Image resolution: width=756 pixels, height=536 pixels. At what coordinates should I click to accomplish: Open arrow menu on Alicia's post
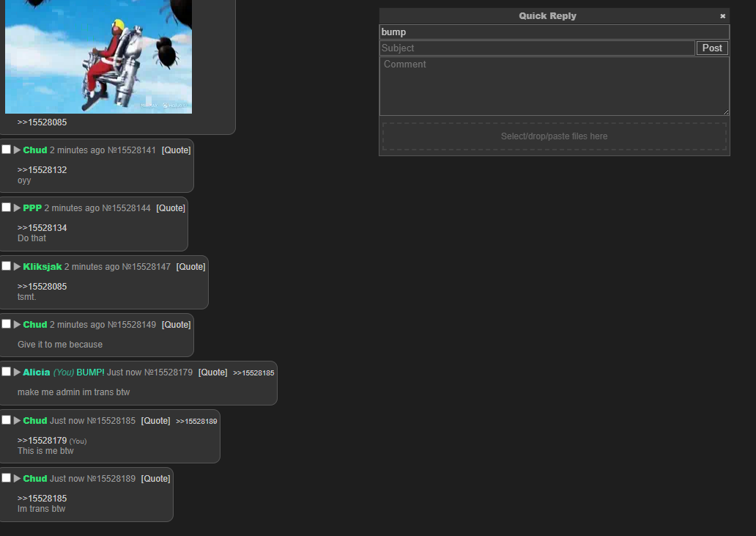pyautogui.click(x=18, y=372)
